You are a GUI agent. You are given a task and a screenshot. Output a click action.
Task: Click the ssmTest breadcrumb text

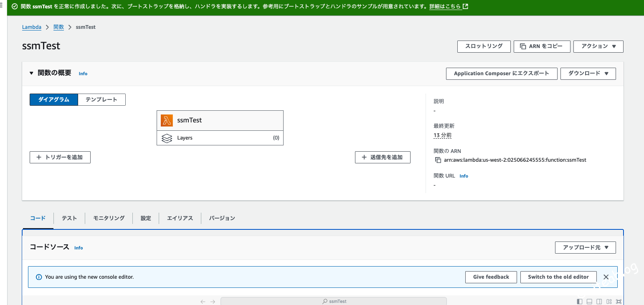coord(86,27)
